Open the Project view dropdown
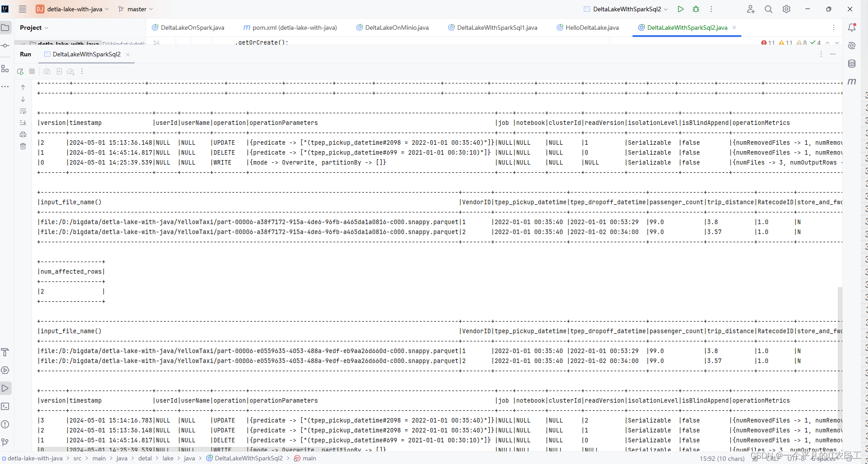Screen dimensions: 868x464 (34, 28)
